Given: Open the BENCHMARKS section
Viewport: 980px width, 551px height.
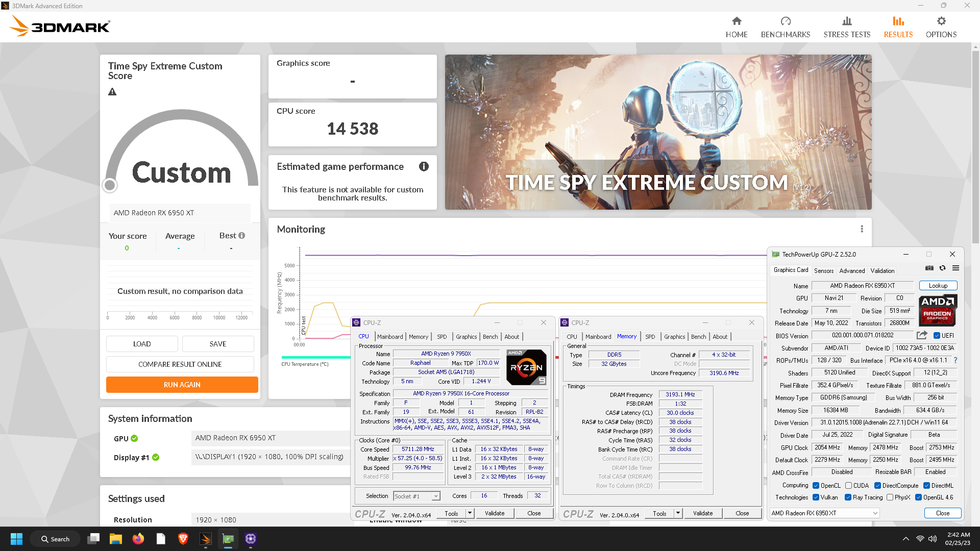Looking at the screenshot, I should pyautogui.click(x=785, y=27).
